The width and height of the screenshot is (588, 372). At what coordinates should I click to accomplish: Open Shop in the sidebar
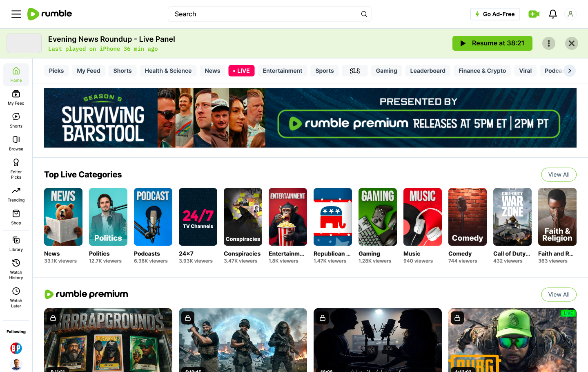16,217
